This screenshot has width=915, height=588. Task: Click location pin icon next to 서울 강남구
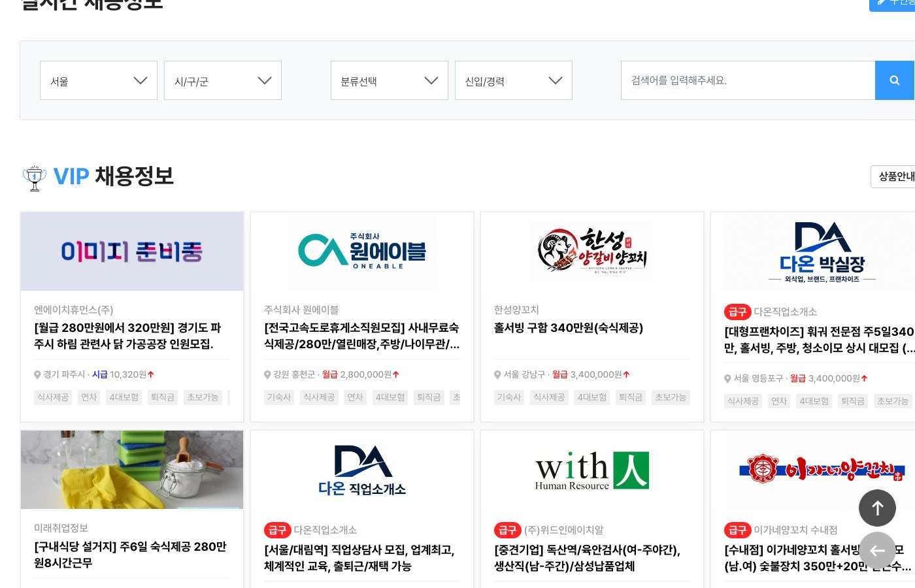(497, 374)
